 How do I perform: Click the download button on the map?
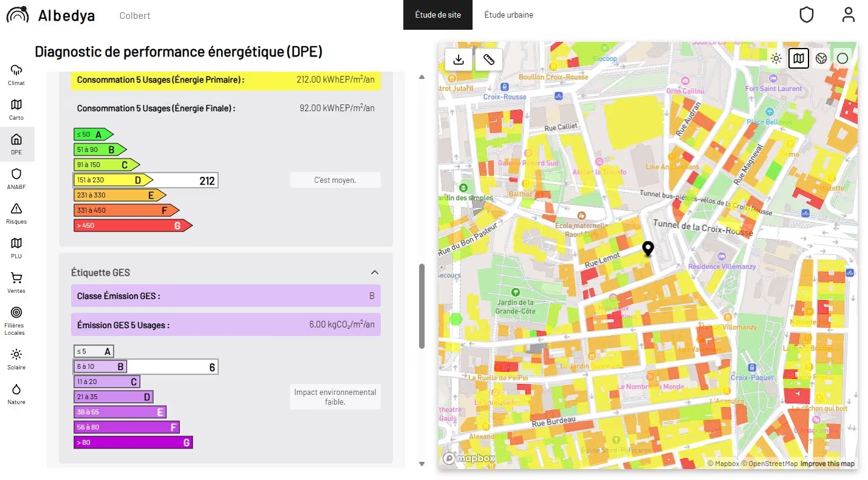459,60
